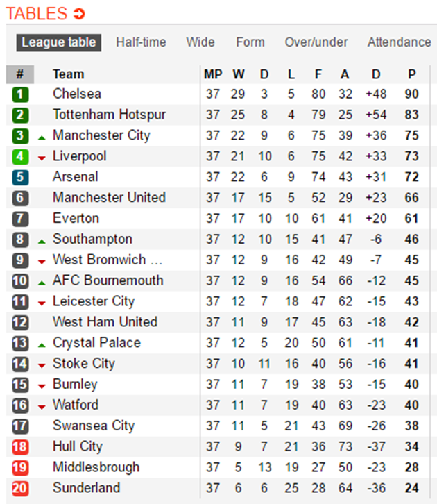Open the Form tab
437x504 pixels.
click(250, 42)
